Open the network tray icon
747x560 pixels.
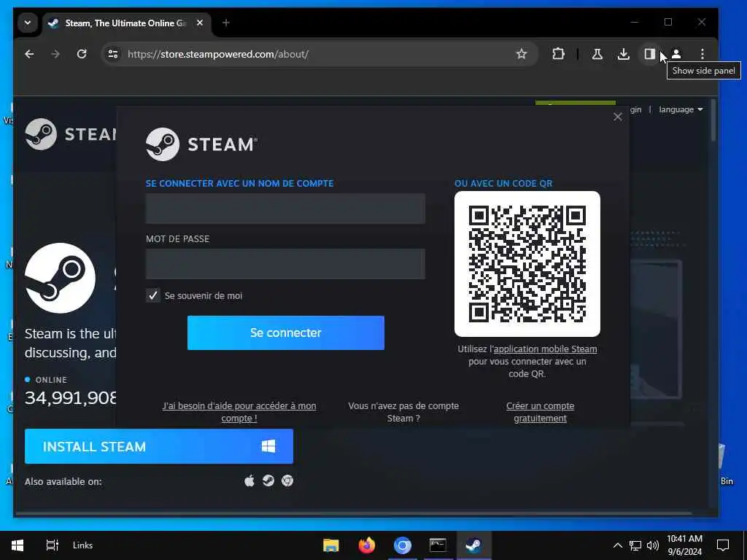click(x=635, y=545)
